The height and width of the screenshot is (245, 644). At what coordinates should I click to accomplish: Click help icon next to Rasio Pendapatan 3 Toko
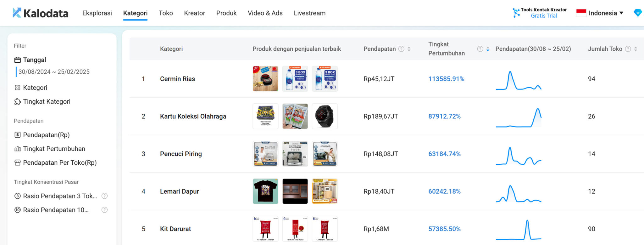pos(105,196)
